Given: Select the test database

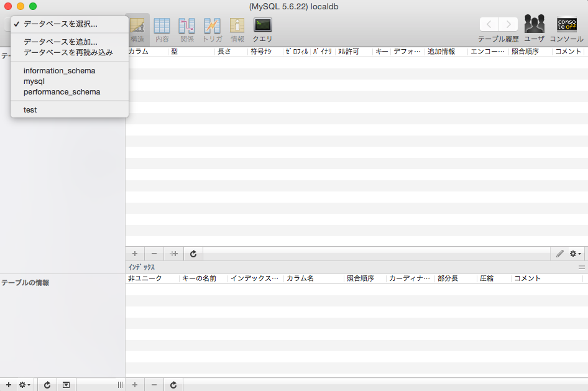Looking at the screenshot, I should coord(70,110).
